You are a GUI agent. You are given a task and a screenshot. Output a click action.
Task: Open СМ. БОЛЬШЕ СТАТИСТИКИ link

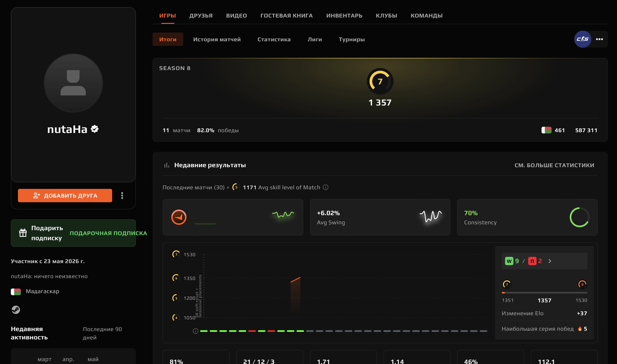coord(554,165)
